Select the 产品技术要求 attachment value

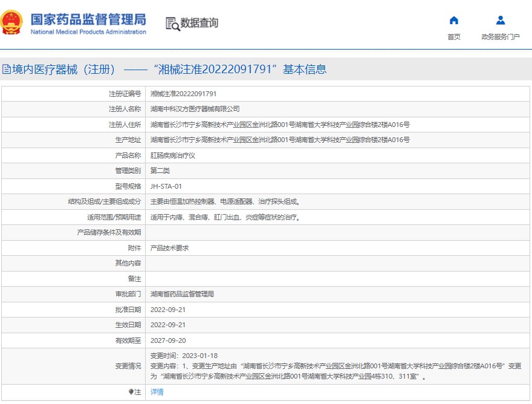point(169,248)
